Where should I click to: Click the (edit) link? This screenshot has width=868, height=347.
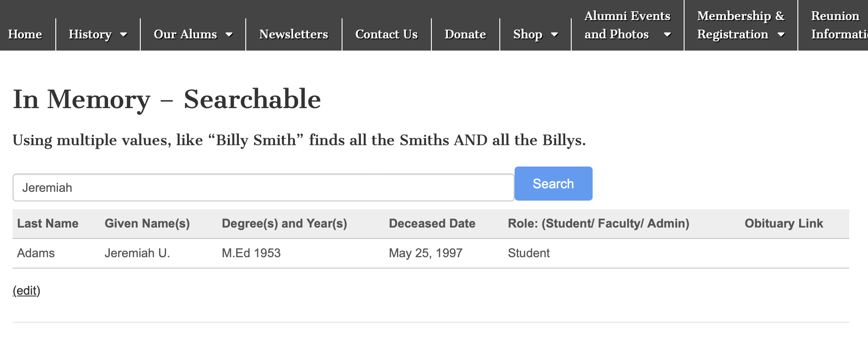27,291
